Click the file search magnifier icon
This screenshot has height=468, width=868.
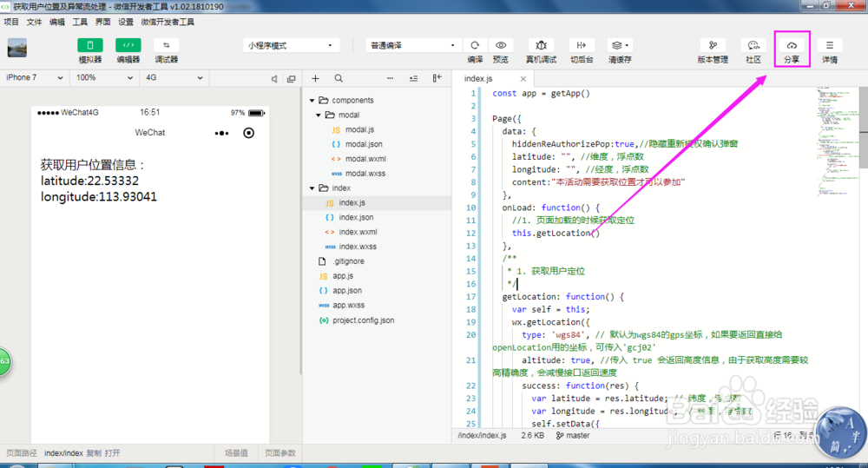click(339, 79)
